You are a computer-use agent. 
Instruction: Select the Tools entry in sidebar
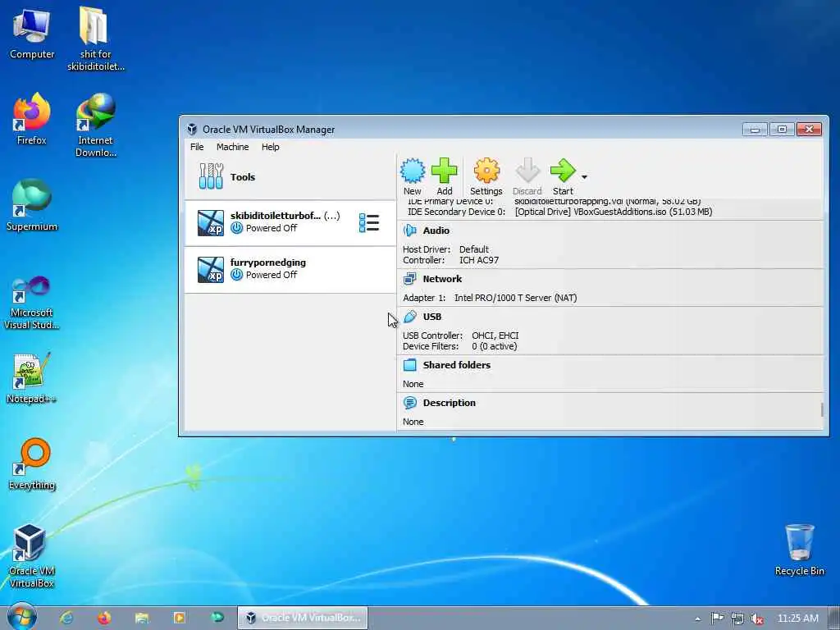[x=290, y=177]
